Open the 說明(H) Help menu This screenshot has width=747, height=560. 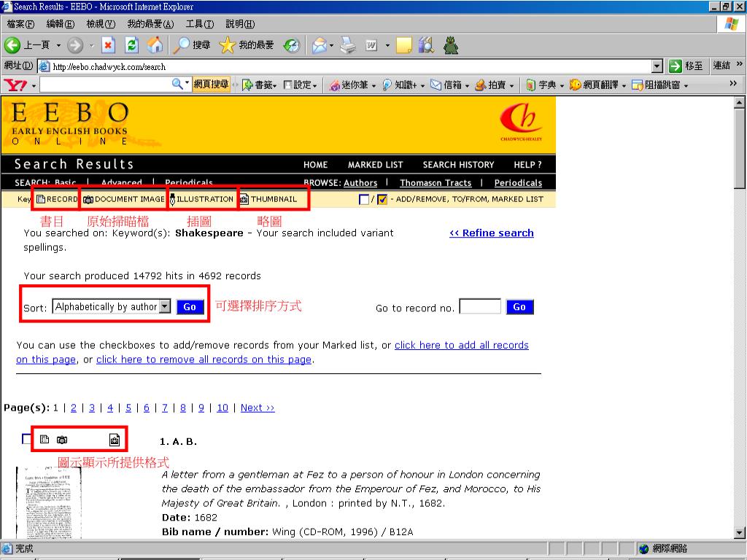[240, 24]
